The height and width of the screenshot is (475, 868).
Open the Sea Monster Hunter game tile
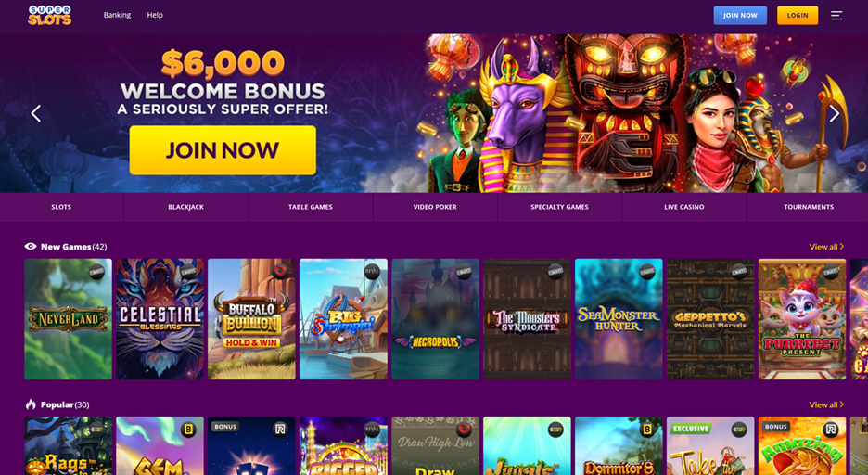[619, 319]
